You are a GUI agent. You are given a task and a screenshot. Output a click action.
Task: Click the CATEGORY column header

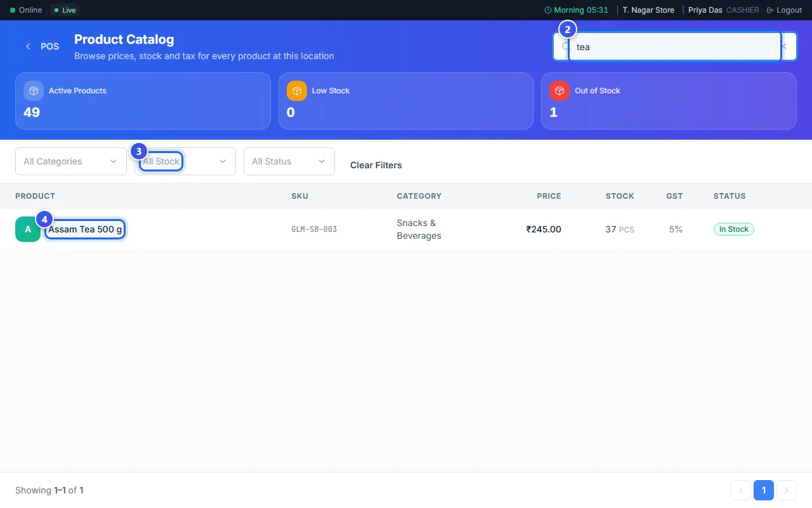click(419, 196)
